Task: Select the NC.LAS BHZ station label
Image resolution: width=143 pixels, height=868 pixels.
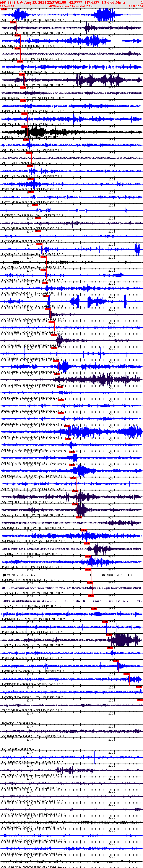Action: 18,750
